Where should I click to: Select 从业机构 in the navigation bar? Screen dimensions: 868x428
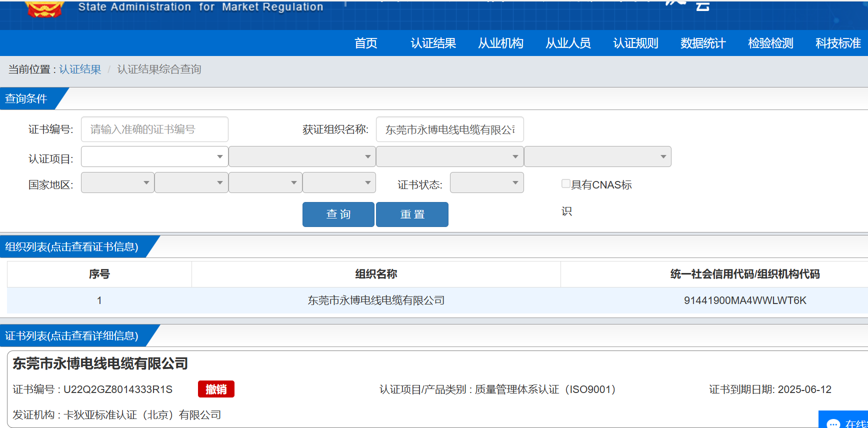pyautogui.click(x=500, y=43)
